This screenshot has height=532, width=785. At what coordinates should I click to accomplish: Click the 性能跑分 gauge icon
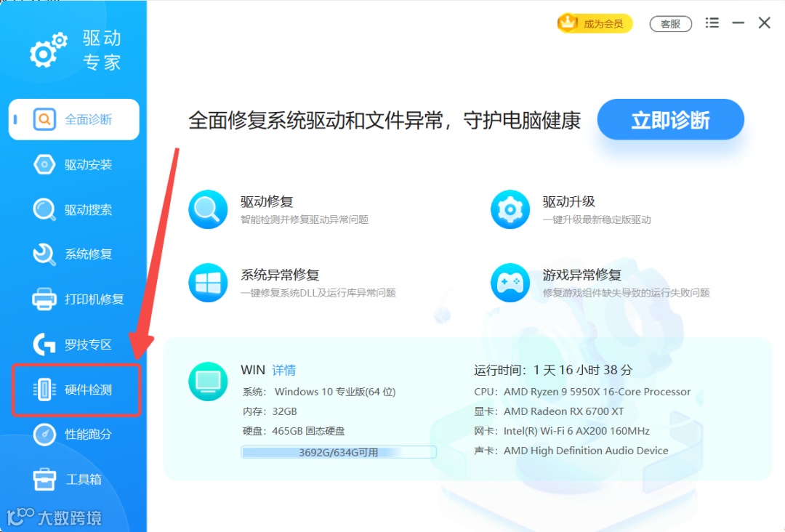44,434
